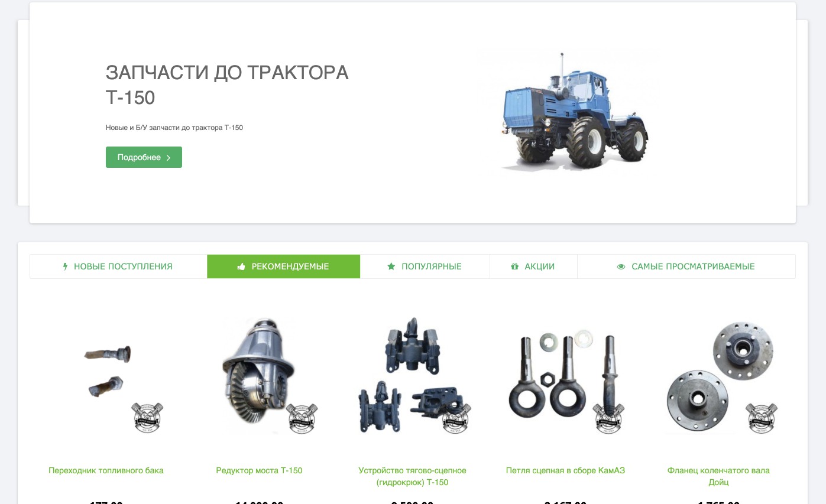The image size is (826, 504).
Task: Switch to the Новые поступления tab
Action: click(x=118, y=266)
